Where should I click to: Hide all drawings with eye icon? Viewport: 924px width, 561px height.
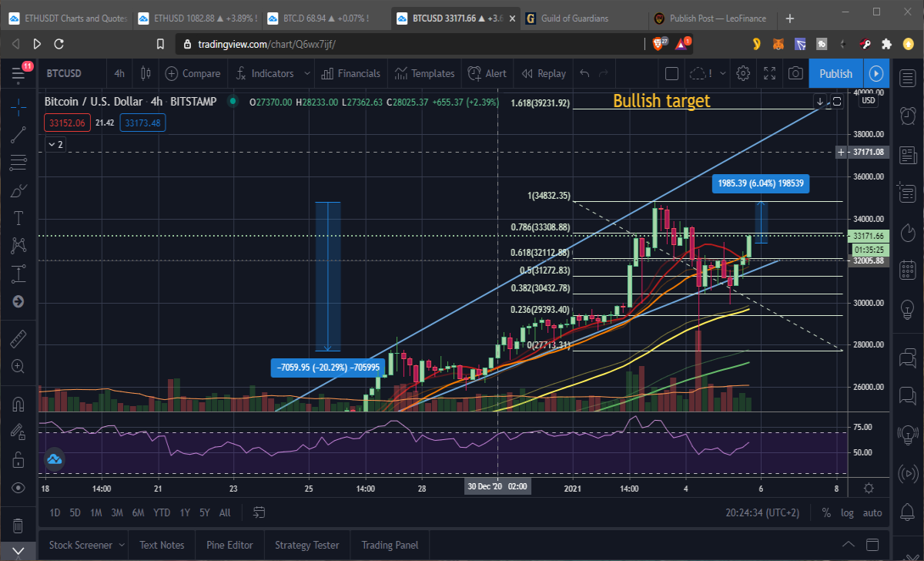click(x=18, y=488)
